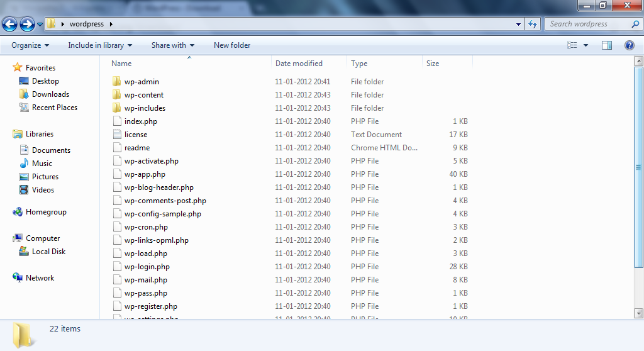Expand the chevron after wordpress in address bar

coord(111,25)
